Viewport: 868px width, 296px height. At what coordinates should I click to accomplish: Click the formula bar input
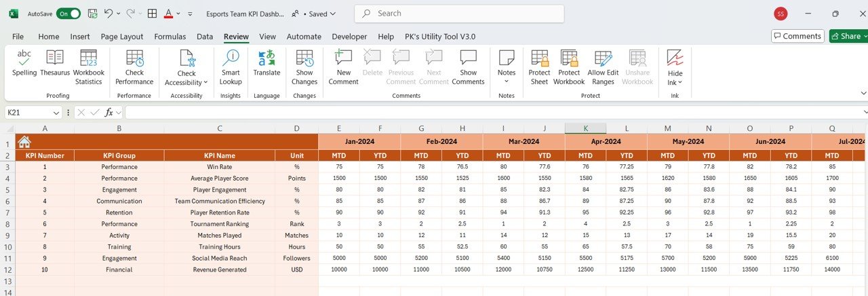coord(492,112)
